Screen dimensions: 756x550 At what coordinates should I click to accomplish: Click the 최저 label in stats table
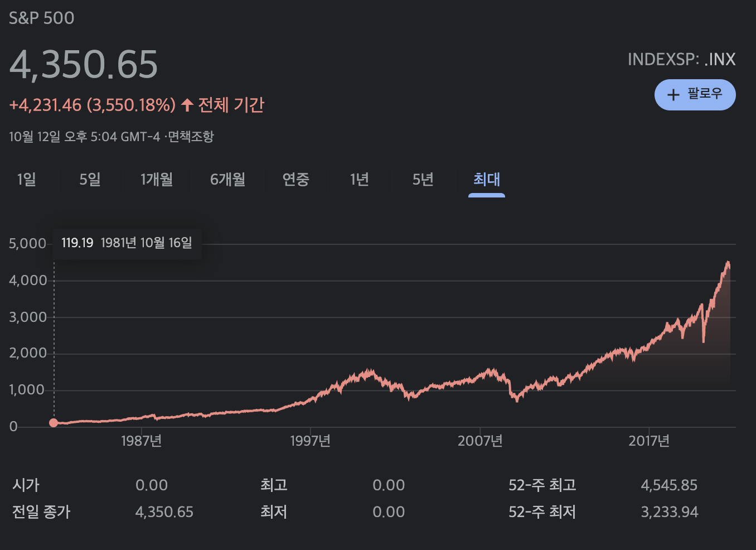[274, 512]
